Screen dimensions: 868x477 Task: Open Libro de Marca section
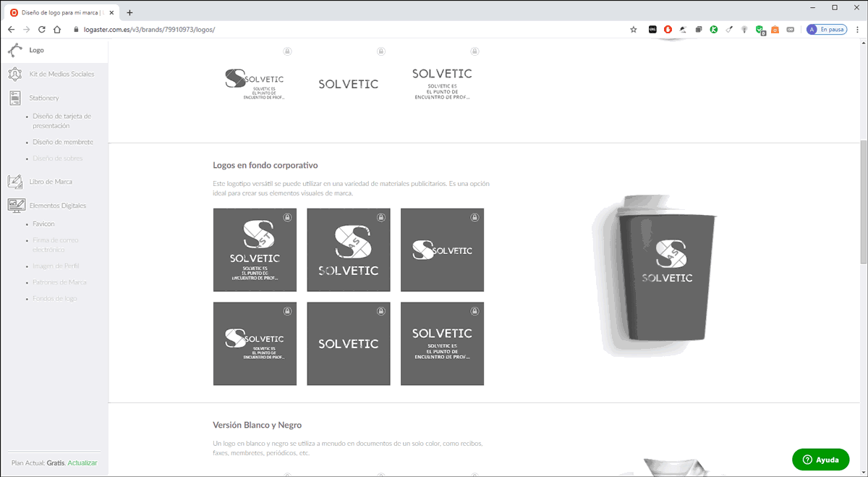[x=51, y=182]
